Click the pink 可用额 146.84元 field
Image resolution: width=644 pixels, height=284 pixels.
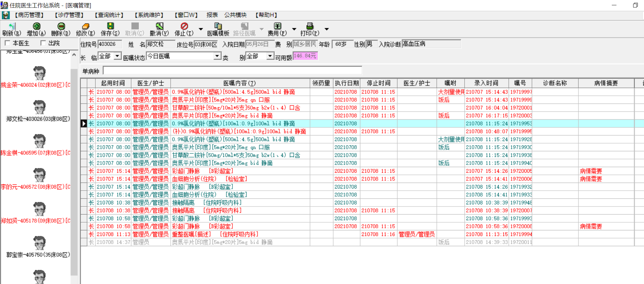point(305,56)
